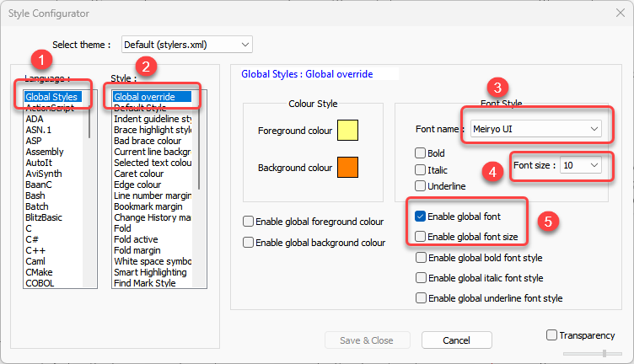Pick 'Bash' from the Language list
Image resolution: width=634 pixels, height=364 pixels.
(36, 195)
